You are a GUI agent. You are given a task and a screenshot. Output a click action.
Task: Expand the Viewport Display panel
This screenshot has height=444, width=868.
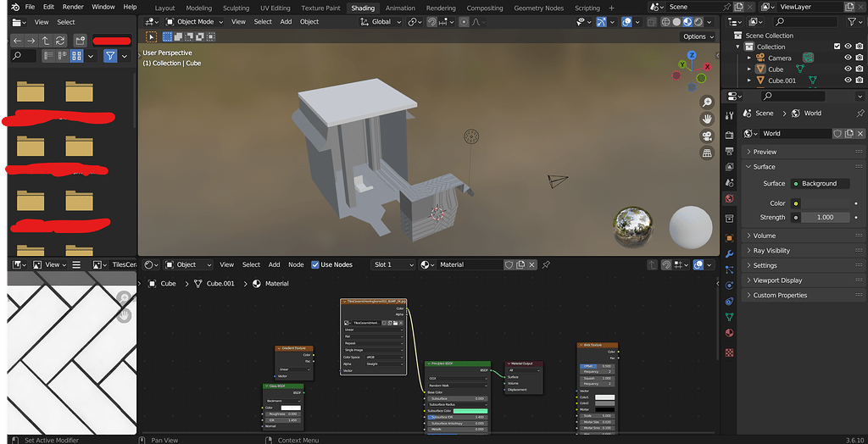pos(804,280)
